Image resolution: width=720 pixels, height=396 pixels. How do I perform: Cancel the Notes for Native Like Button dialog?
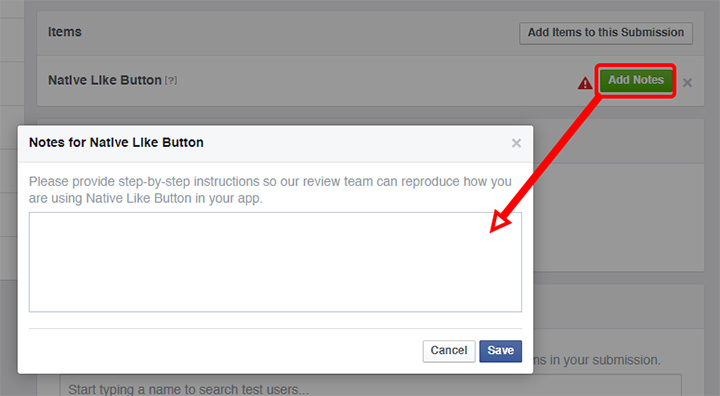(449, 351)
